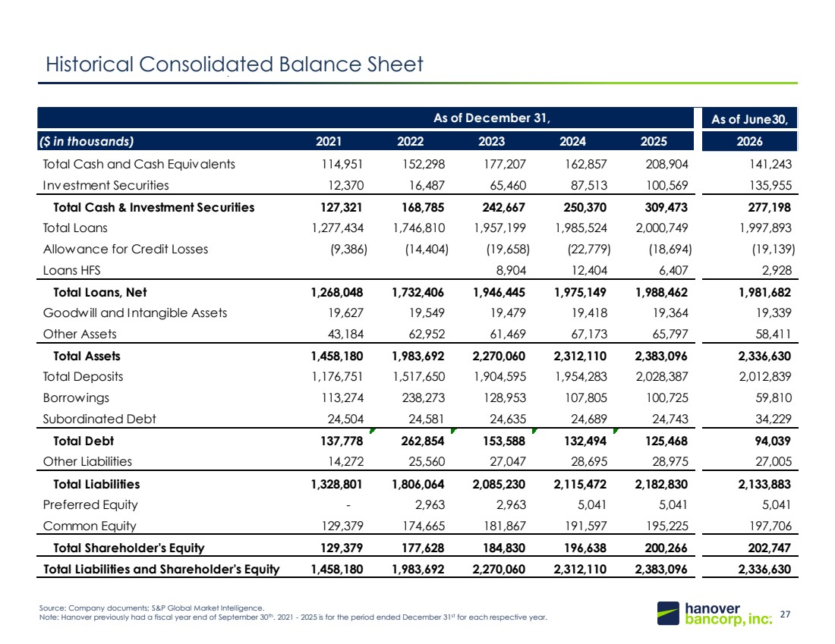Click the 2026 column header

(749, 142)
